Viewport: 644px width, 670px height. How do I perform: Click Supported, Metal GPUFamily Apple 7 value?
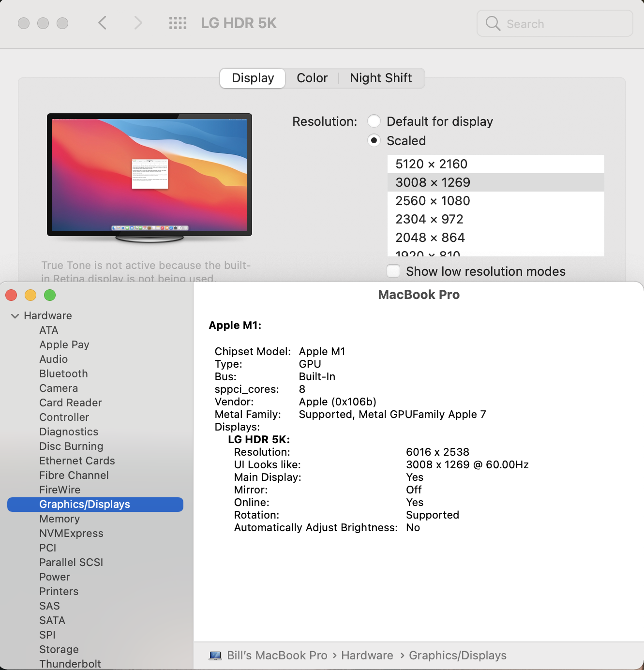point(392,414)
